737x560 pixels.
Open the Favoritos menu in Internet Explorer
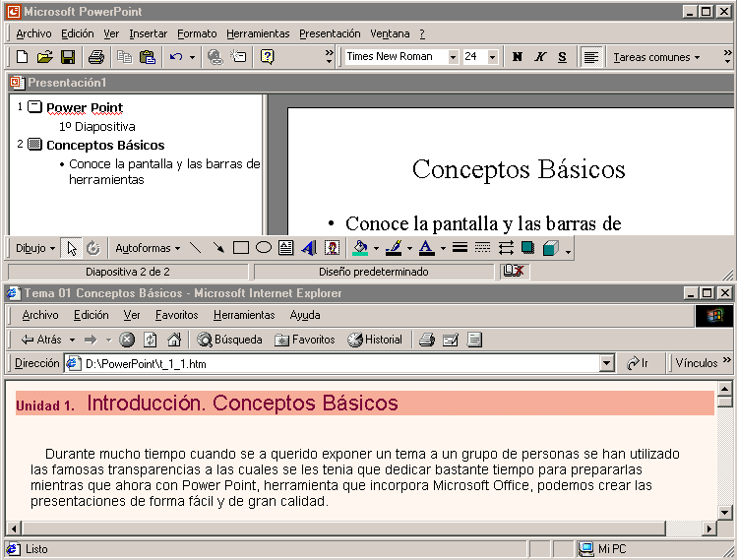point(176,315)
